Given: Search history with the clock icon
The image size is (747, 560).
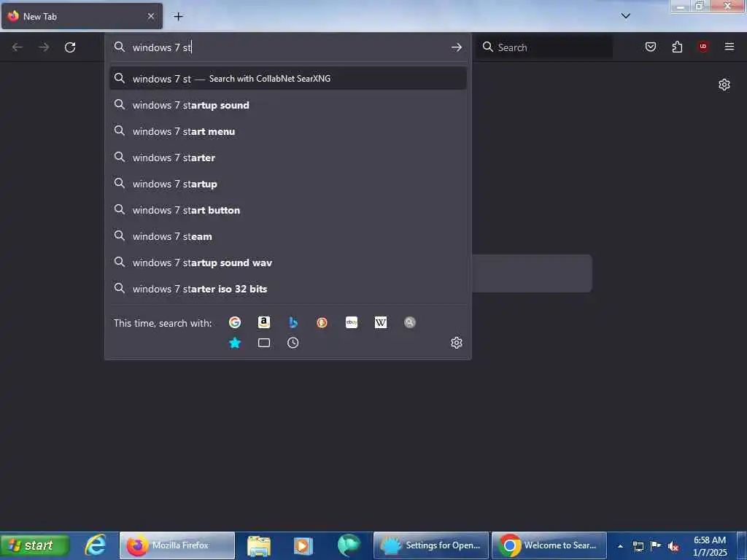Looking at the screenshot, I should (x=293, y=343).
